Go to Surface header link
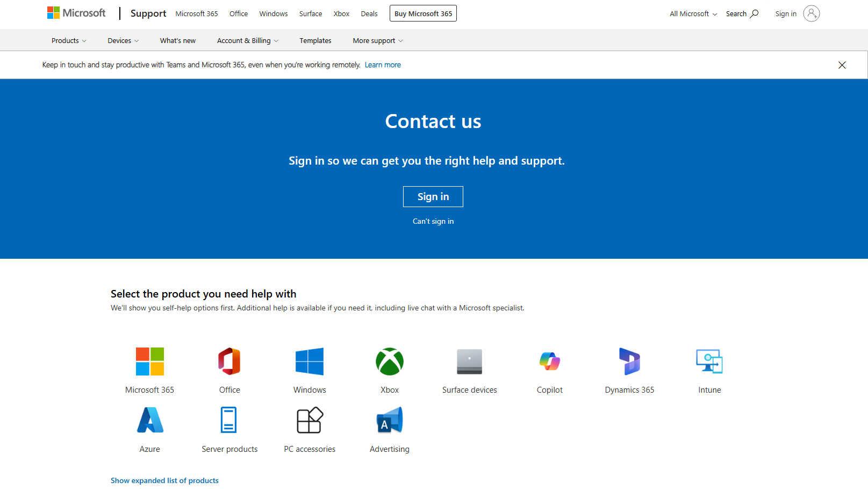The image size is (868, 489). click(x=311, y=14)
